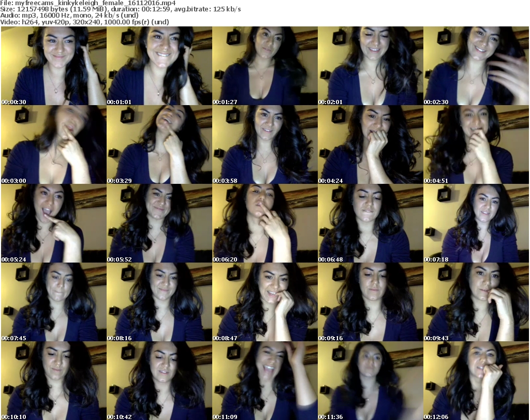Pick the thumbnail frame stamped 00:06:20

[264, 223]
